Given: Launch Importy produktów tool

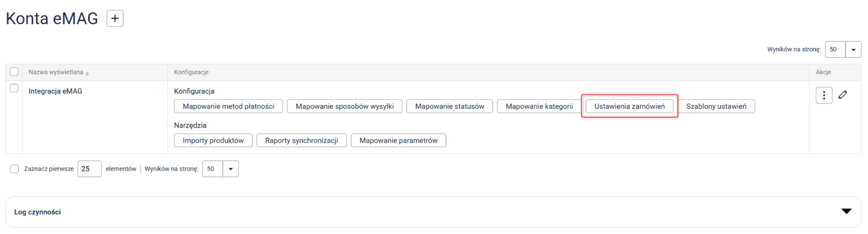Looking at the screenshot, I should point(213,141).
